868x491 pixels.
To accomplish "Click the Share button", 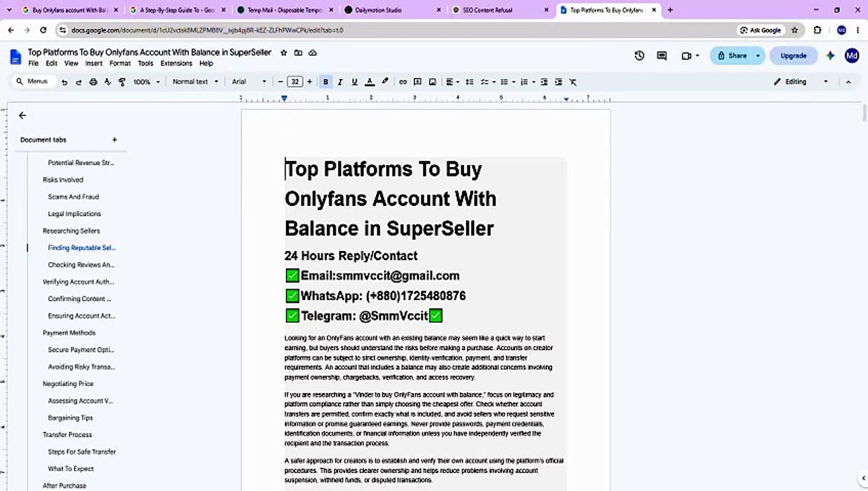I will point(732,56).
